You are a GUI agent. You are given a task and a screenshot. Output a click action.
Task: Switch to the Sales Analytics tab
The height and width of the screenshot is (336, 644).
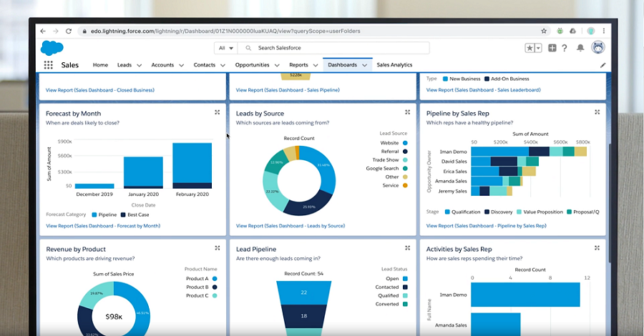(x=394, y=65)
